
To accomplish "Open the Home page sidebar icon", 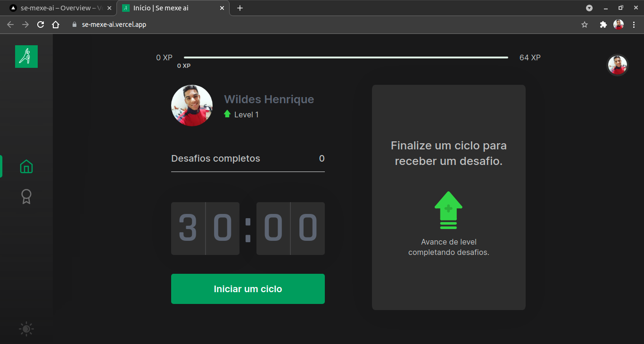I will click(x=26, y=166).
